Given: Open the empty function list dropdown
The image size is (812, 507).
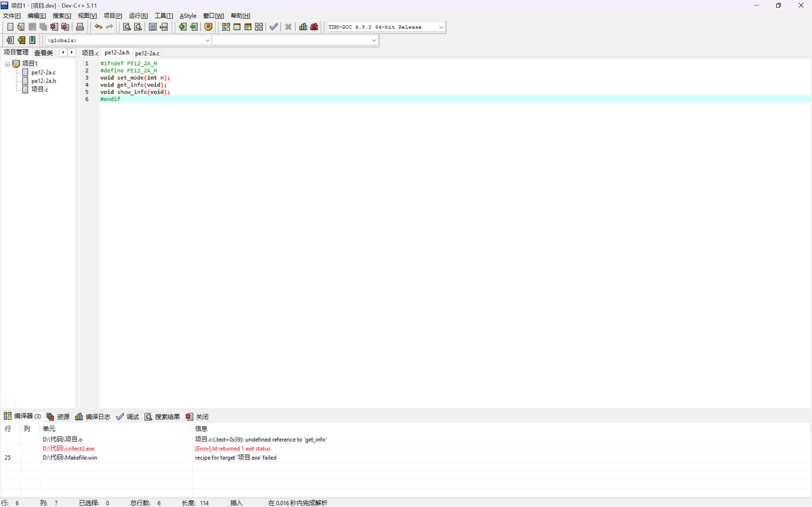Looking at the screenshot, I should click(x=373, y=41).
